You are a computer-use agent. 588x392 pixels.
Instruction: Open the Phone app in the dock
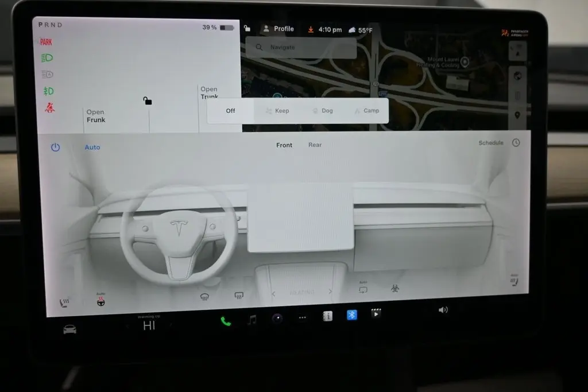pyautogui.click(x=226, y=321)
